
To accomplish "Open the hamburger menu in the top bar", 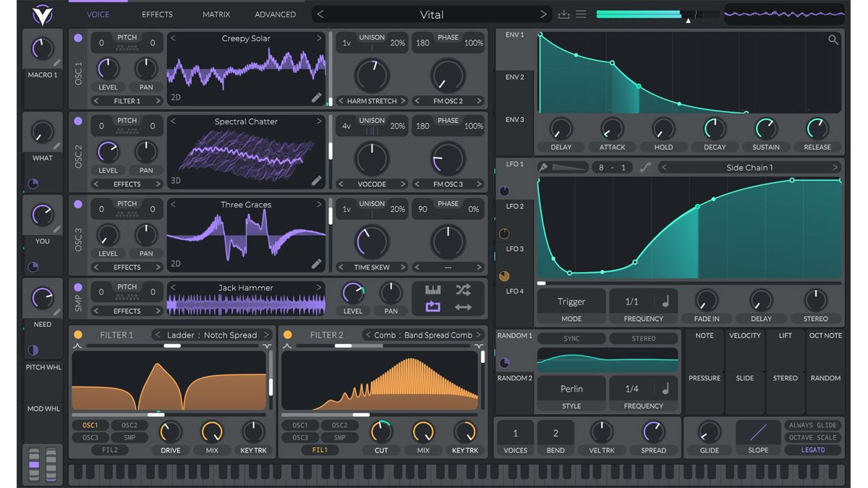I will click(x=582, y=14).
